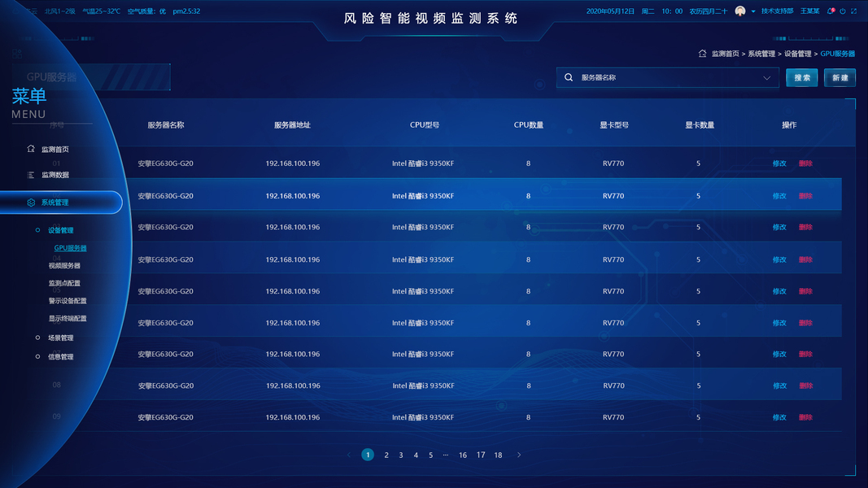This screenshot has height=488, width=868.
Task: Click 删除 in row 09
Action: click(805, 417)
